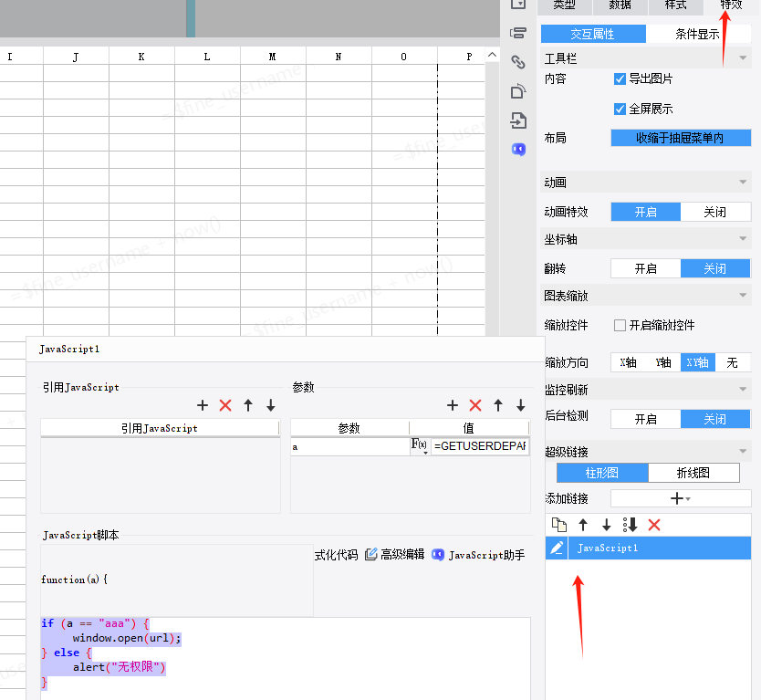Image resolution: width=761 pixels, height=700 pixels.
Task: Move referenced JavaScript entry up
Action: 248,405
